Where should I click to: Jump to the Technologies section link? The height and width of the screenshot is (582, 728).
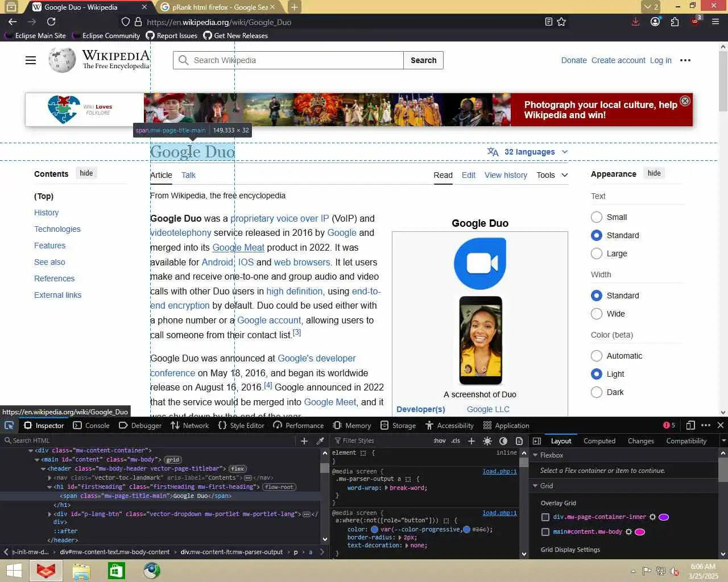point(57,229)
